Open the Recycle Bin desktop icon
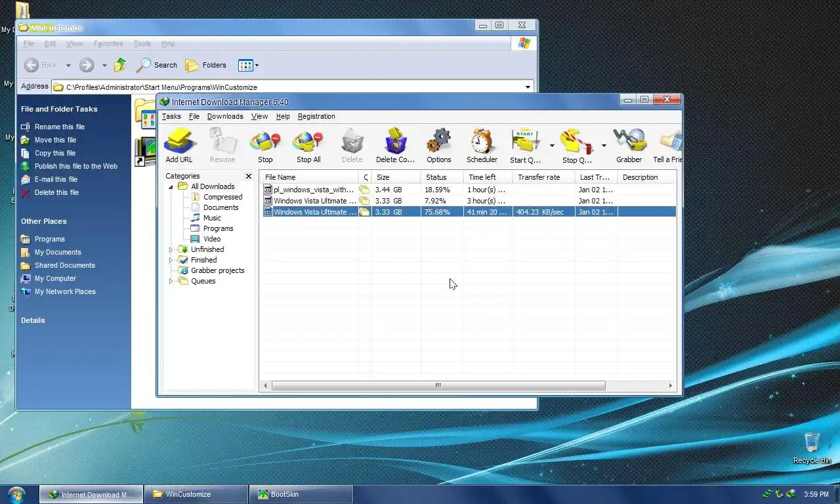The height and width of the screenshot is (504, 840). point(812,448)
